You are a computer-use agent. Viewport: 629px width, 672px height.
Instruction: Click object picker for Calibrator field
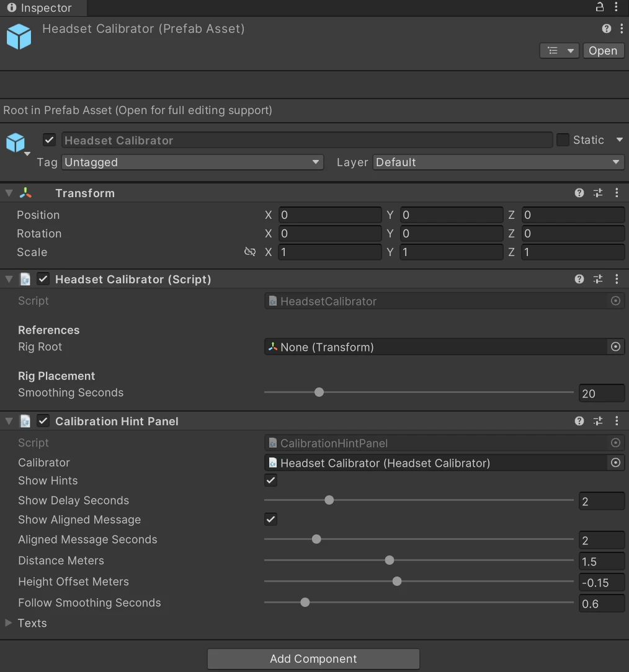click(x=615, y=462)
